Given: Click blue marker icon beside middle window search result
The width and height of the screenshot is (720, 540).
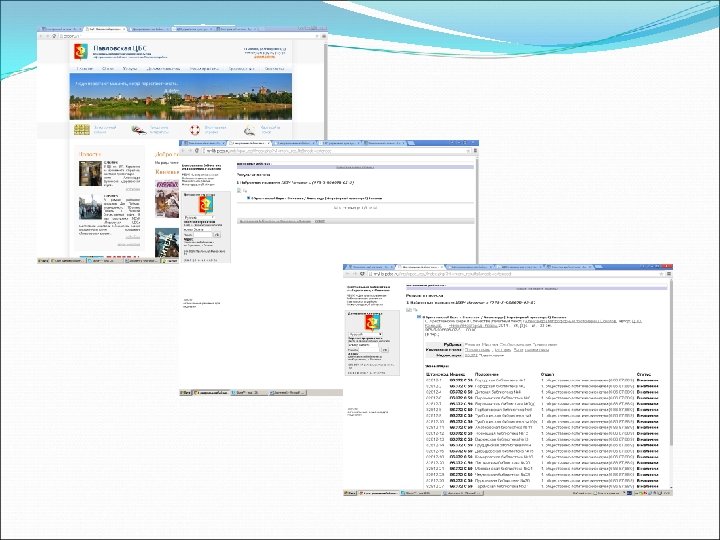Looking at the screenshot, I should tap(249, 198).
